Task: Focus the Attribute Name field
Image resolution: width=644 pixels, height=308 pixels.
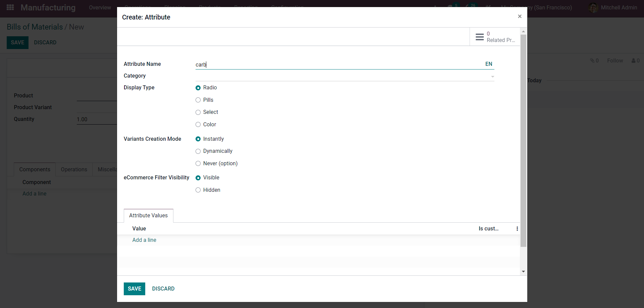Action: [x=339, y=64]
